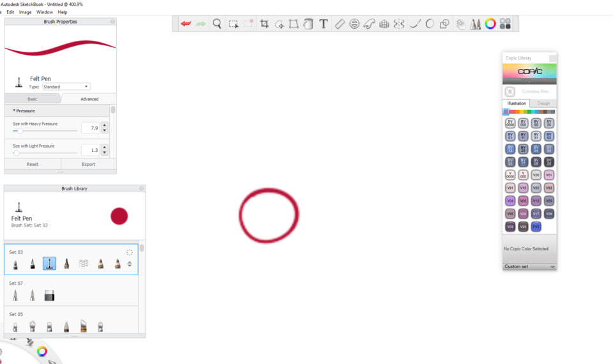Screen dimensions: 613x364
Task: Choose the Quick Transform tool
Action: pyautogui.click(x=279, y=24)
